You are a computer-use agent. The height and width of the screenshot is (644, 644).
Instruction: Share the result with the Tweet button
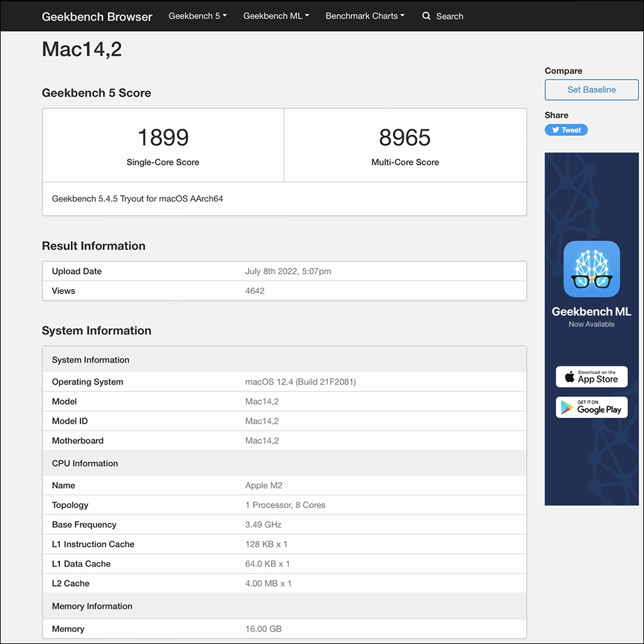pyautogui.click(x=566, y=130)
